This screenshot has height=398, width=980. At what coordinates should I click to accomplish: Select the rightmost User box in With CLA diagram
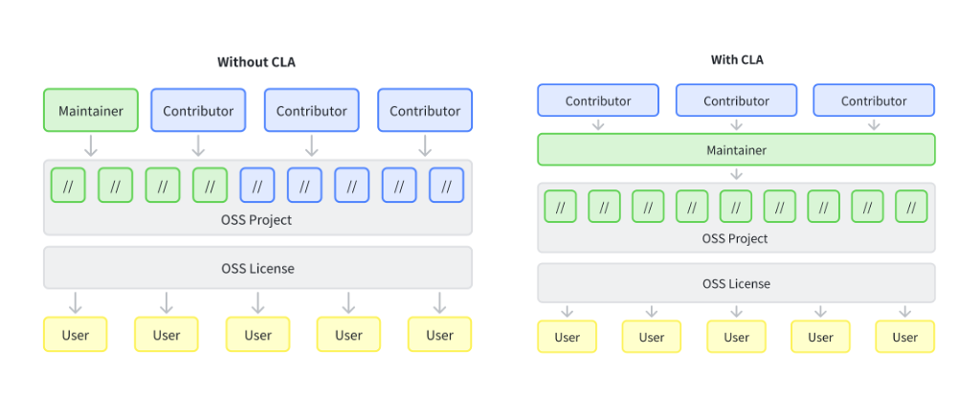click(x=904, y=337)
